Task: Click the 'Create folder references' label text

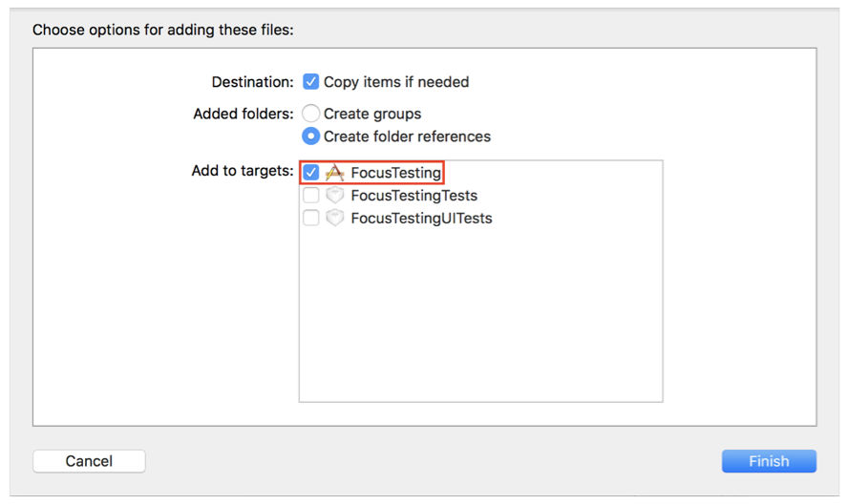Action: tap(407, 136)
